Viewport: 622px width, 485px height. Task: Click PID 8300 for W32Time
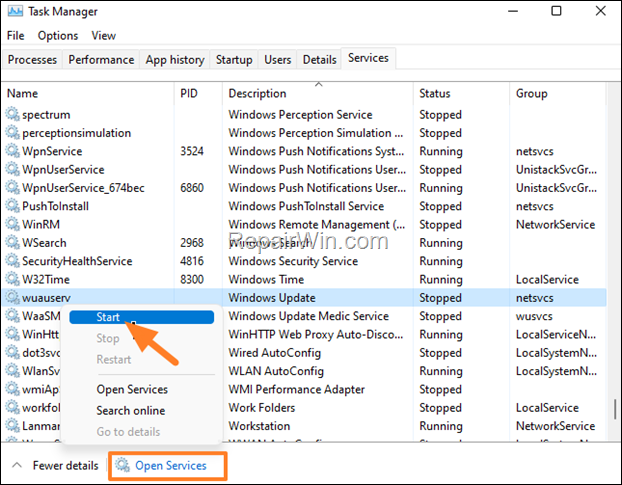[x=192, y=279]
